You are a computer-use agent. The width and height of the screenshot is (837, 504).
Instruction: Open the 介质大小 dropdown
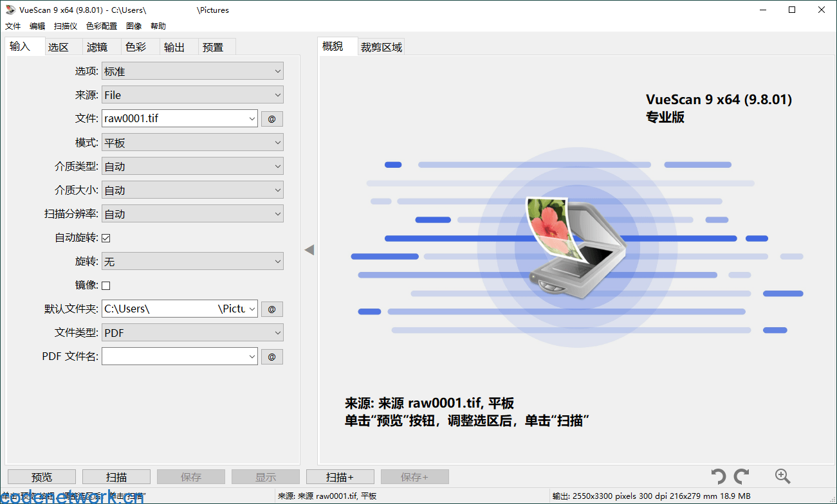click(x=192, y=190)
